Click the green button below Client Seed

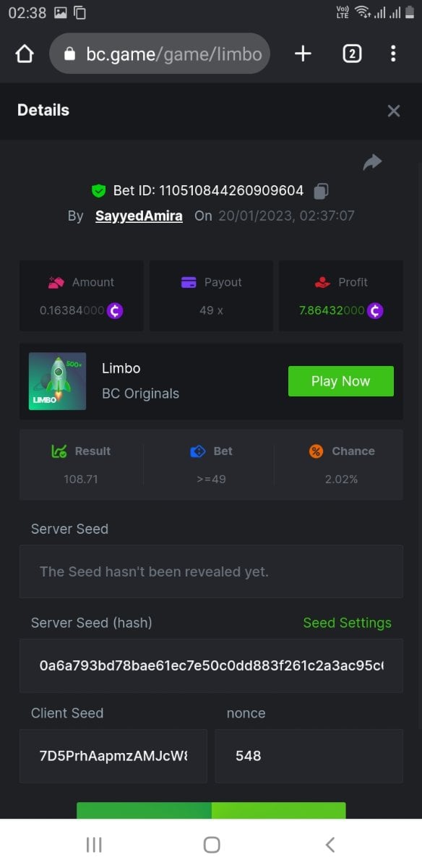tap(211, 810)
